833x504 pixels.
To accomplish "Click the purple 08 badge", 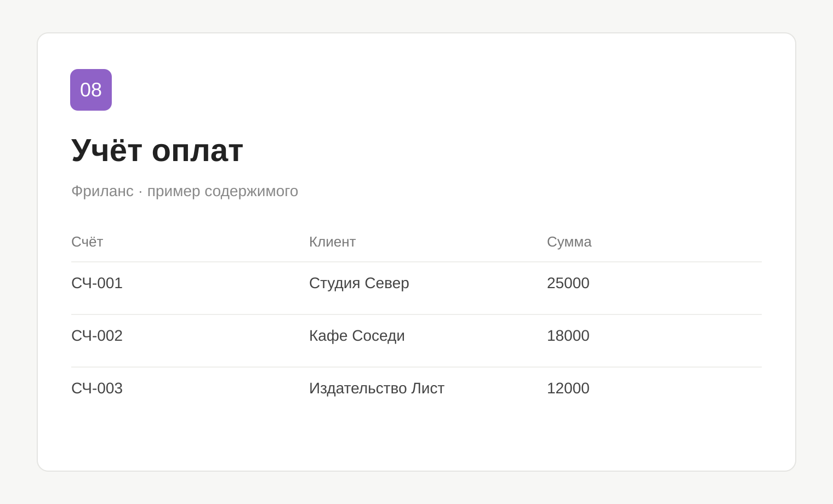I will [x=91, y=90].
